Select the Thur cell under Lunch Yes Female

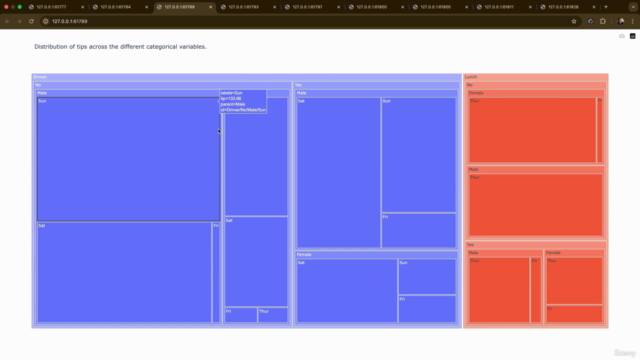[x=574, y=280]
